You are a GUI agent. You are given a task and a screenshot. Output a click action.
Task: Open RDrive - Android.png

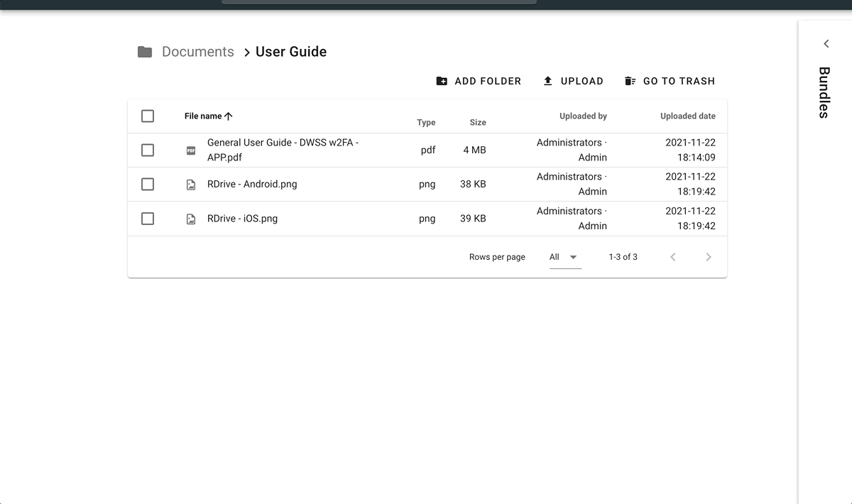point(251,184)
